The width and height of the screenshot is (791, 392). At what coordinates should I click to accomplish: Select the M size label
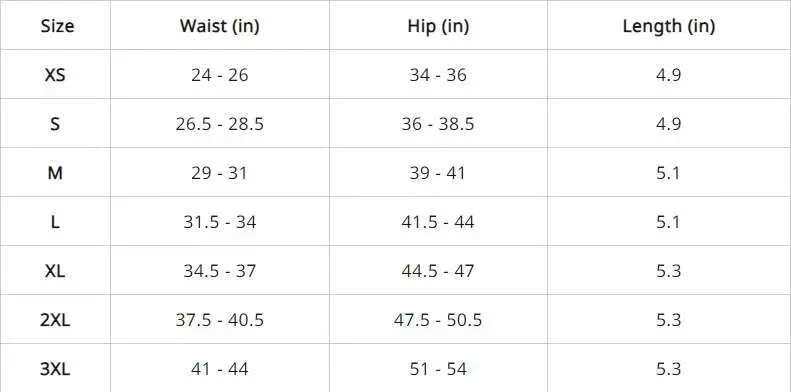[55, 173]
